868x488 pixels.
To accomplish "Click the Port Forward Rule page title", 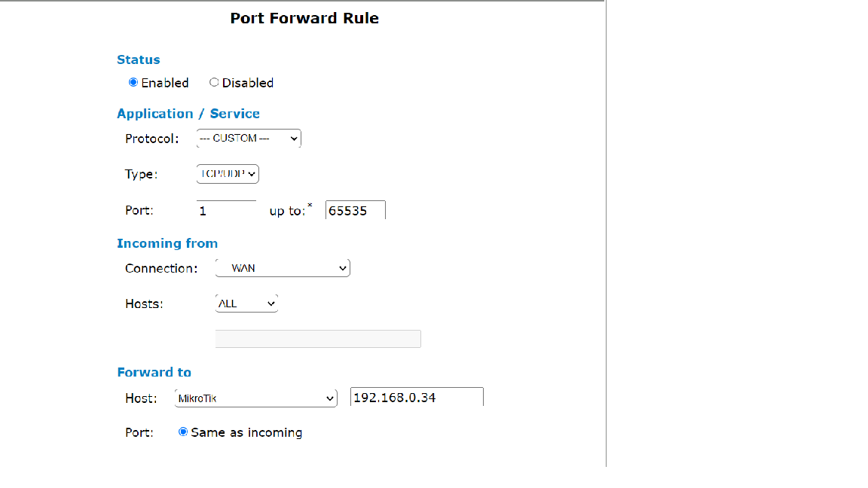I will pyautogui.click(x=304, y=18).
